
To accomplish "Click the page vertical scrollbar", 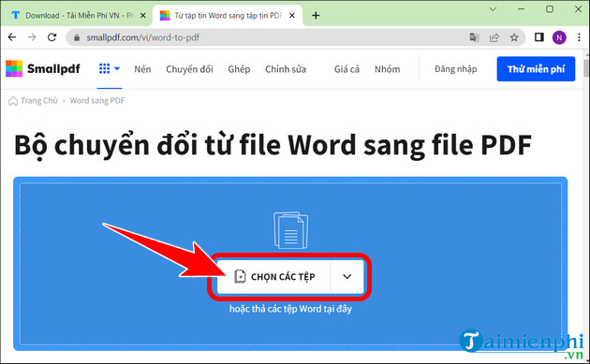I will click(x=586, y=68).
